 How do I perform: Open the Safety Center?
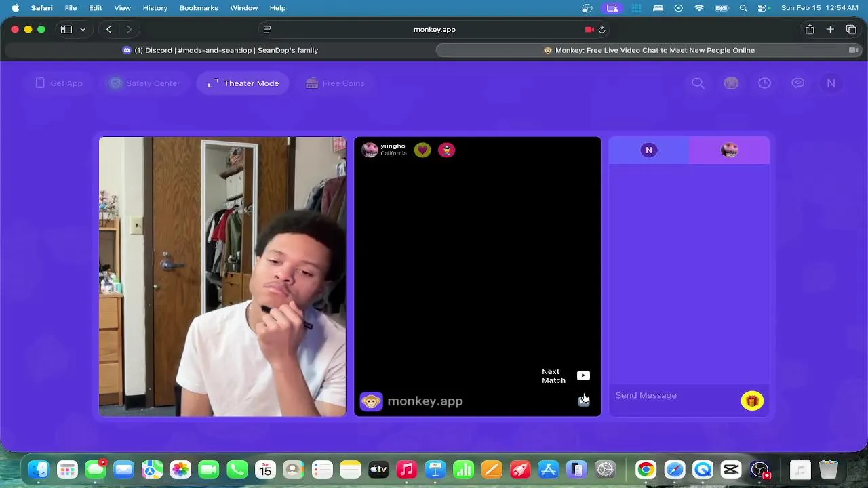pos(144,83)
